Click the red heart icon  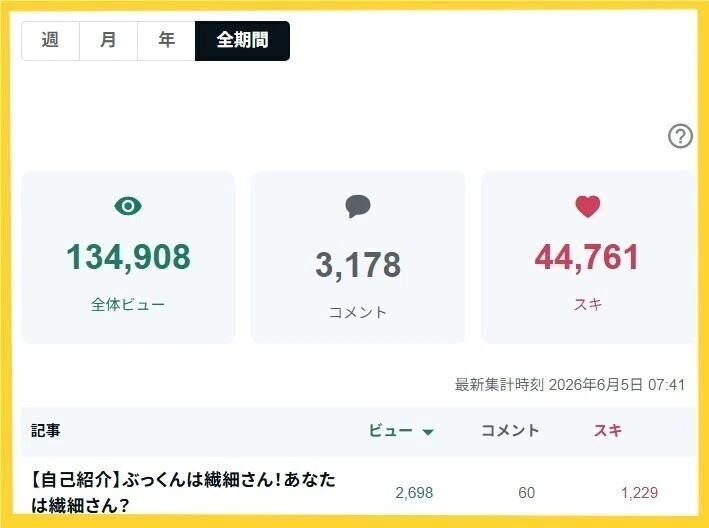coord(587,207)
